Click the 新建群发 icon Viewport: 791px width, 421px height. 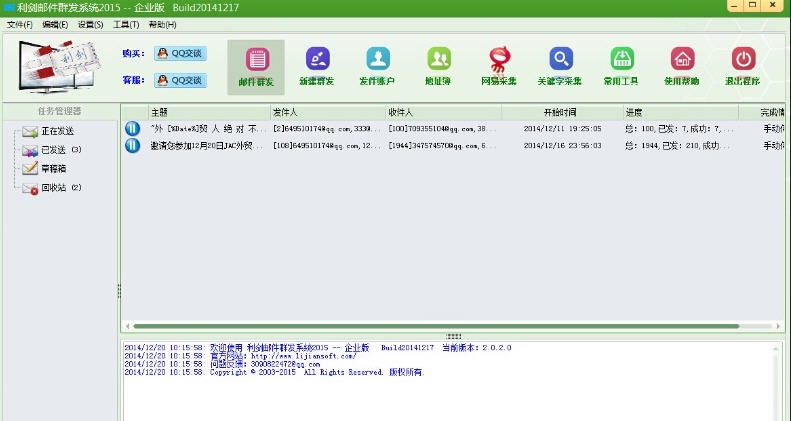pos(317,67)
